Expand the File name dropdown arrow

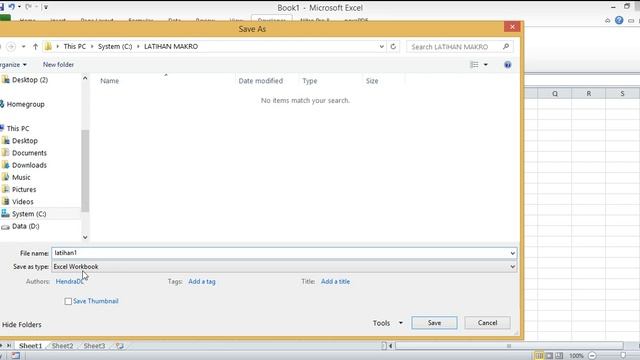tap(513, 253)
